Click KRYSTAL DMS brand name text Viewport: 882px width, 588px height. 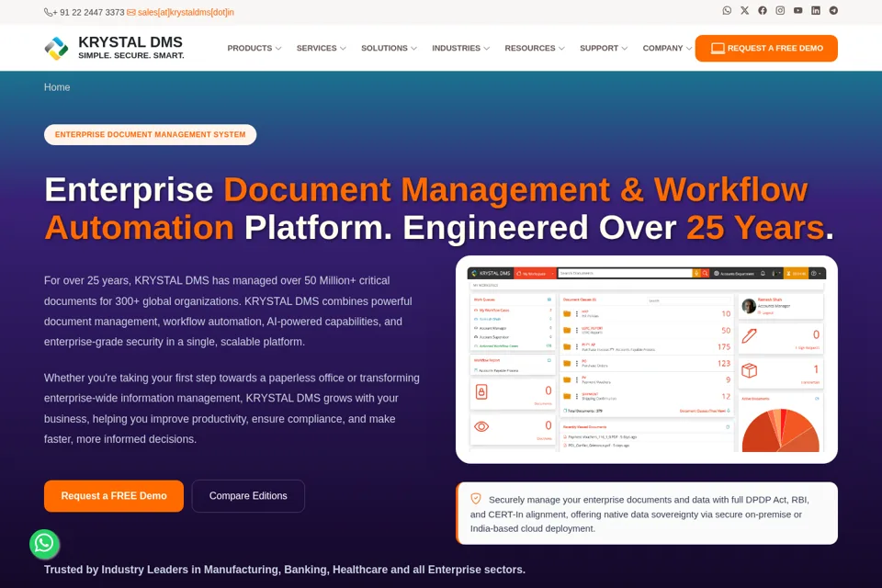tap(130, 42)
